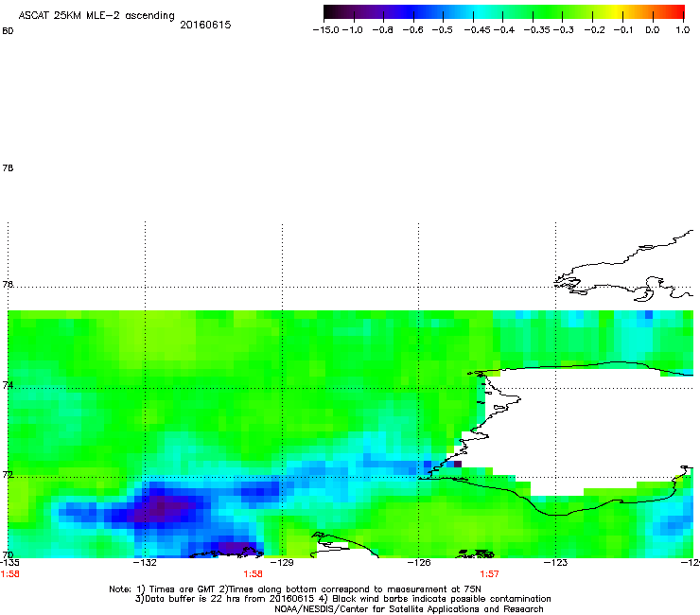The image size is (700, 615).
Task: Click the 'Times are GMT' note line
Action: tap(295, 589)
